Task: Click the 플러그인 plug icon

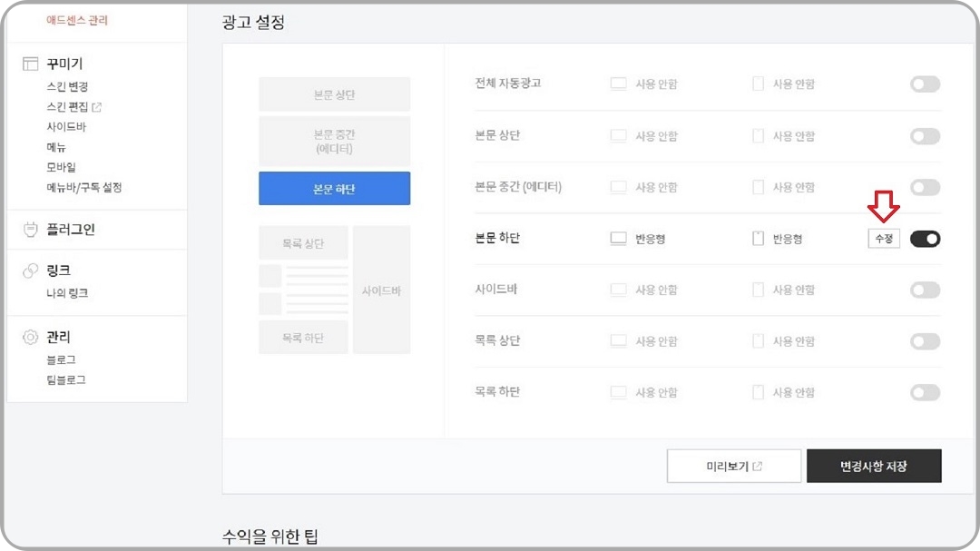Action: [30, 230]
